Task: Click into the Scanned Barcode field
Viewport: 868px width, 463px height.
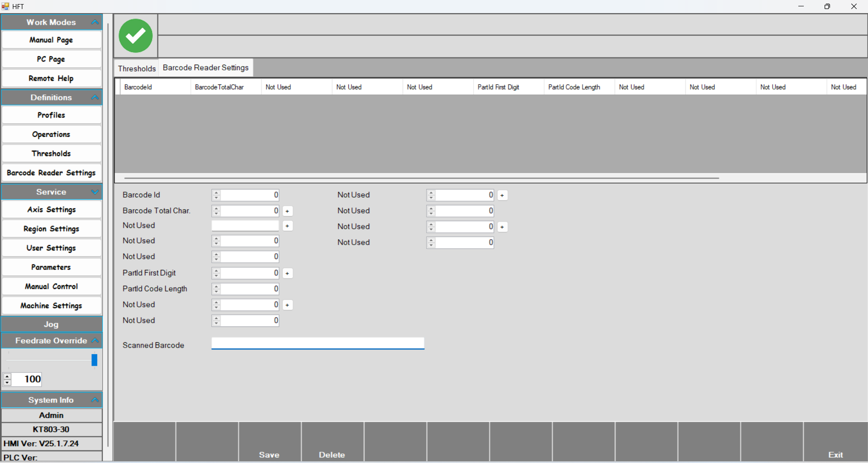Action: 318,344
